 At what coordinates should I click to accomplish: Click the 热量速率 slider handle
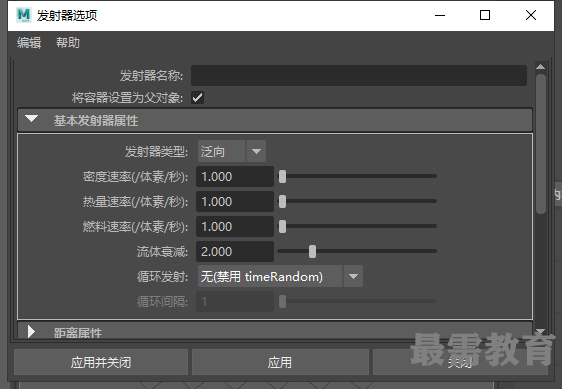[282, 201]
